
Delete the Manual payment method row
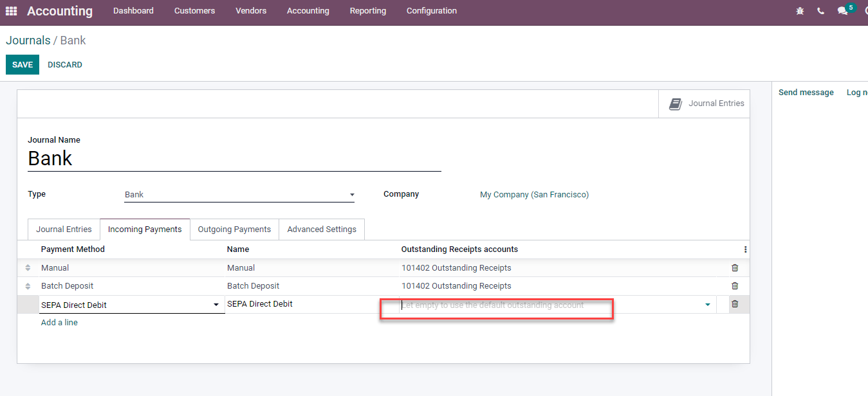click(x=734, y=267)
